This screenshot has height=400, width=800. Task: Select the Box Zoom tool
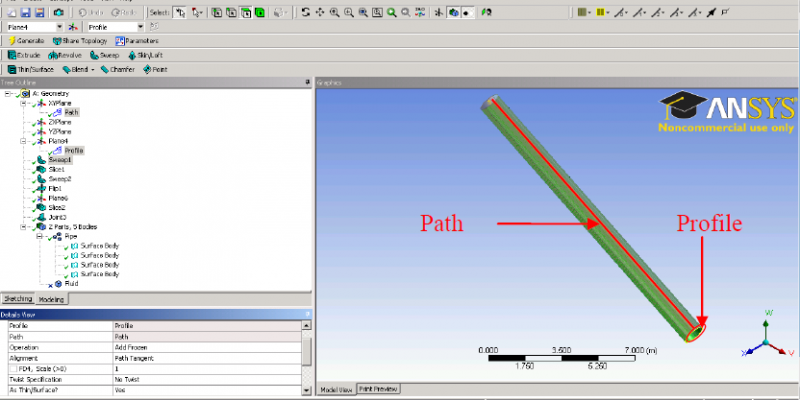pyautogui.click(x=348, y=13)
